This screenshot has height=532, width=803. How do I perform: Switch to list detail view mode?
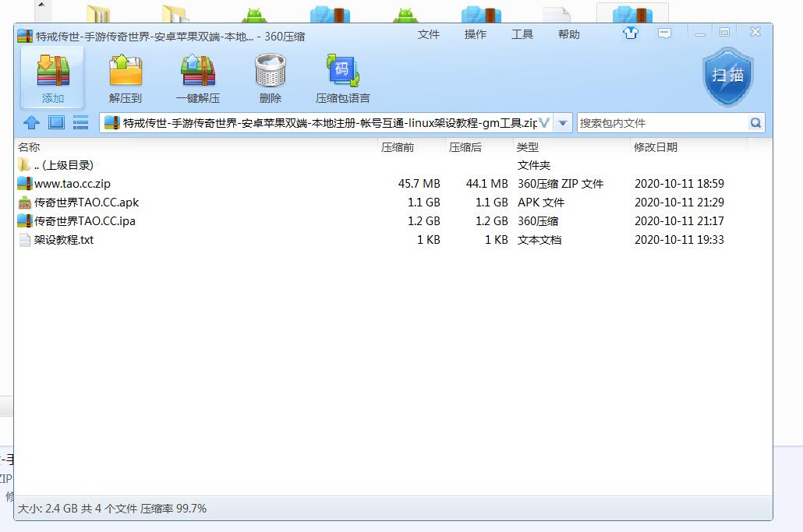click(x=80, y=122)
